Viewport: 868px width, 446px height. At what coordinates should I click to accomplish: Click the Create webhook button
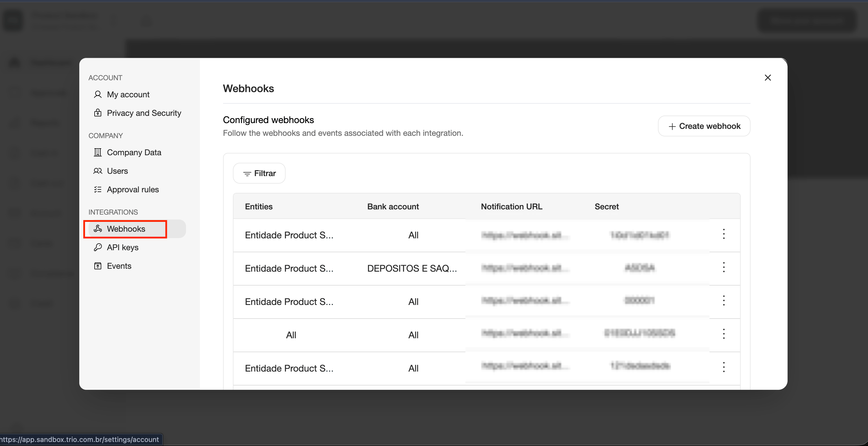pos(704,126)
